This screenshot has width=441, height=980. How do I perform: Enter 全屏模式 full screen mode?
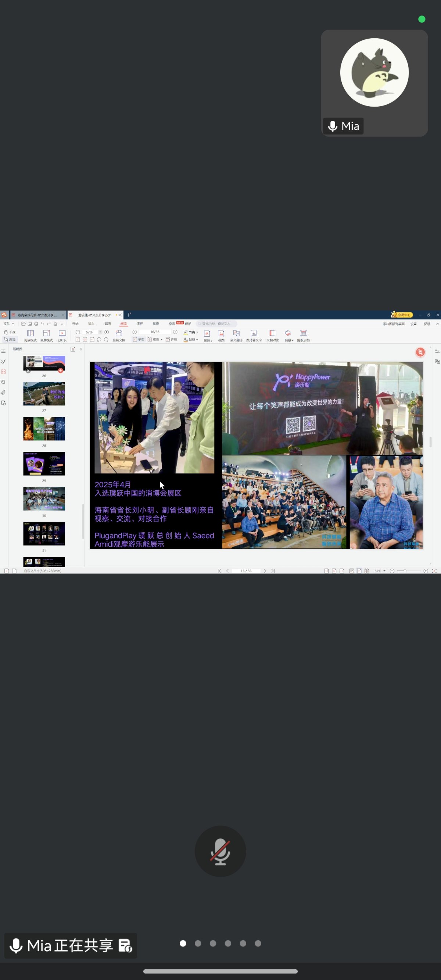[46, 336]
